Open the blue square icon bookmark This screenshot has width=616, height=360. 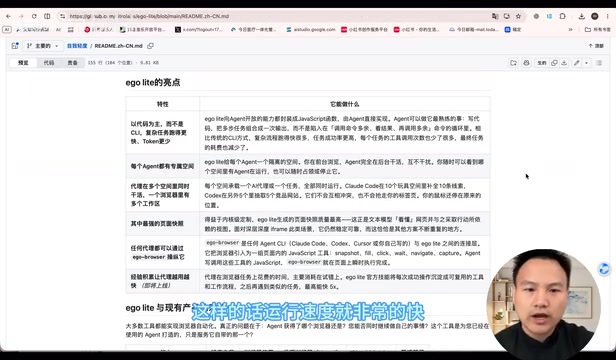pyautogui.click(x=513, y=29)
